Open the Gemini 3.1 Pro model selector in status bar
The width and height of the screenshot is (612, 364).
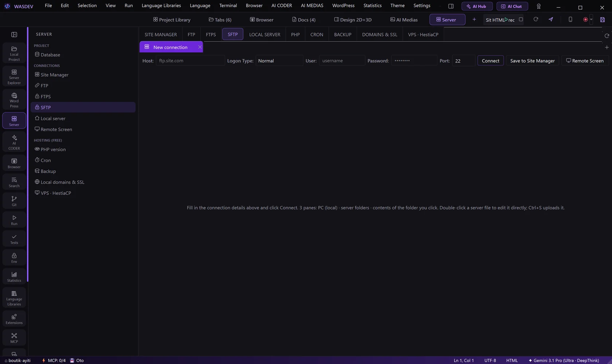[x=564, y=360]
